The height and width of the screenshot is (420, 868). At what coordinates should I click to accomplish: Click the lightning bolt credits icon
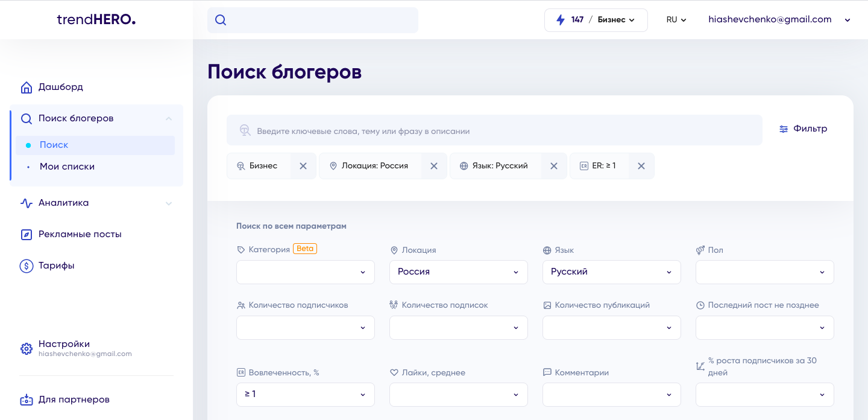[x=561, y=20]
